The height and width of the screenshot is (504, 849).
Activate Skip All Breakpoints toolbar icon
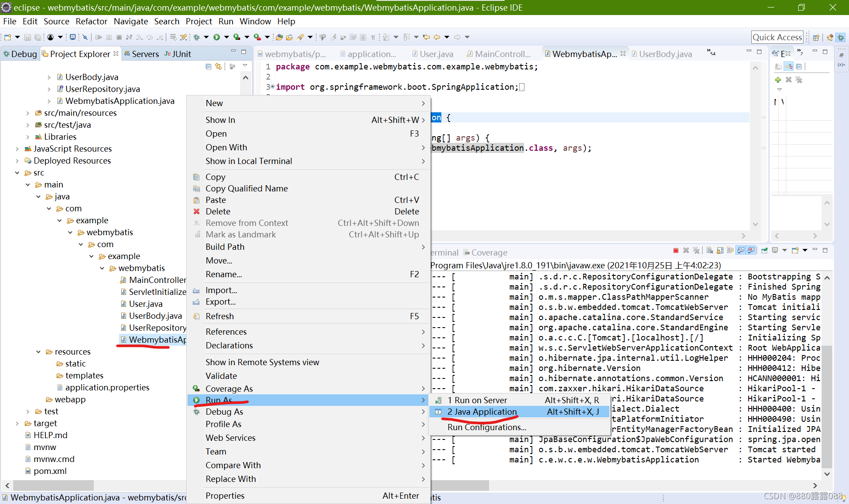click(x=84, y=37)
